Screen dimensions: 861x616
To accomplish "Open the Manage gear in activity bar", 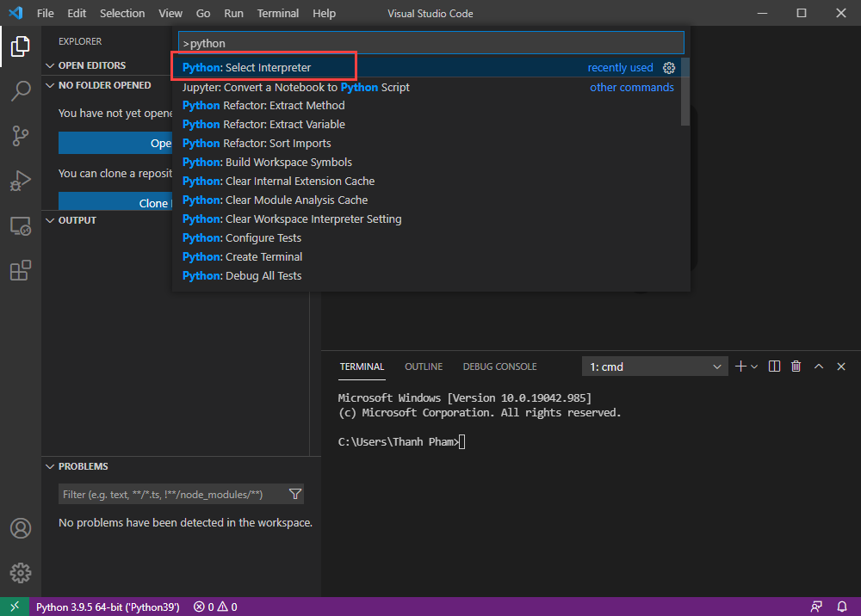I will click(x=21, y=573).
